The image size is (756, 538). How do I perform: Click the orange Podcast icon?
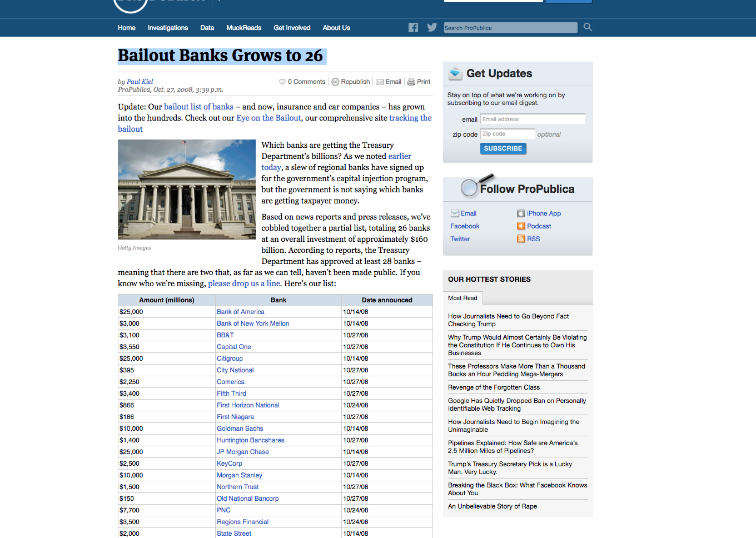tap(521, 226)
